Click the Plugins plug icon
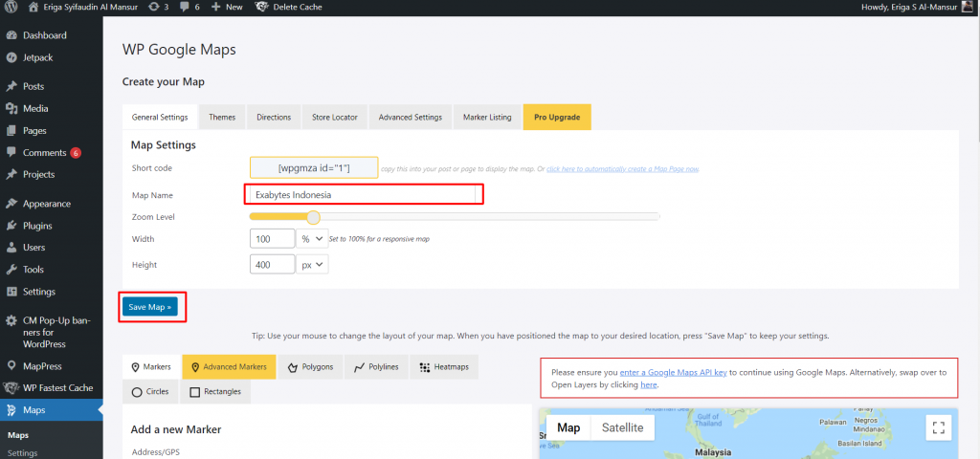The image size is (980, 459). [11, 226]
